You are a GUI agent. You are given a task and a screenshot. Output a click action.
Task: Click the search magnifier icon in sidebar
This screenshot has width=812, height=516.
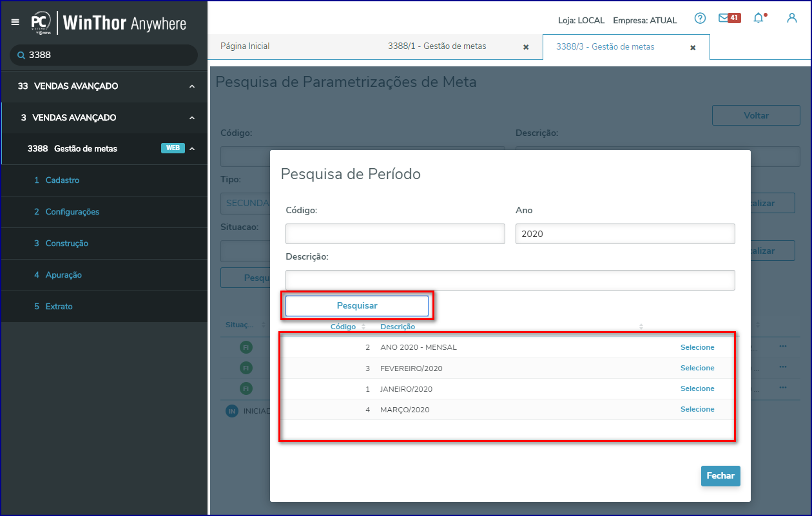21,55
